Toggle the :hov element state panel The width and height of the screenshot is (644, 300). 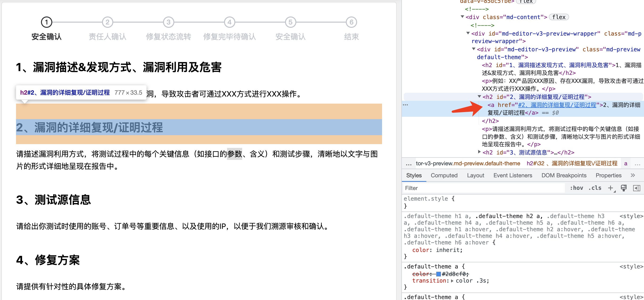point(576,188)
